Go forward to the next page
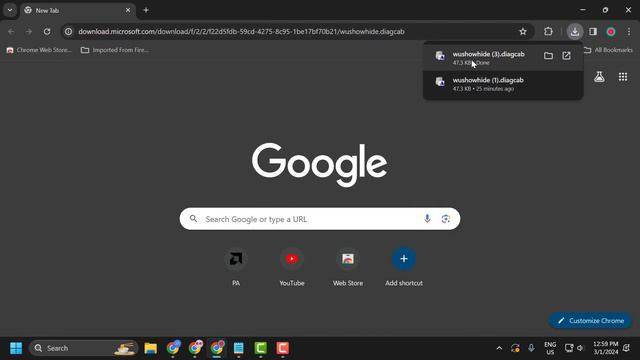Image resolution: width=640 pixels, height=360 pixels. [x=29, y=31]
